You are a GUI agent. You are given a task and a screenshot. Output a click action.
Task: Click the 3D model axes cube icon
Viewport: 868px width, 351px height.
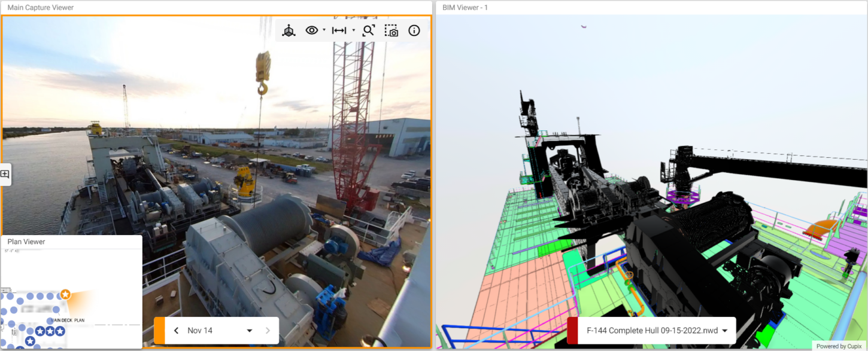click(289, 30)
